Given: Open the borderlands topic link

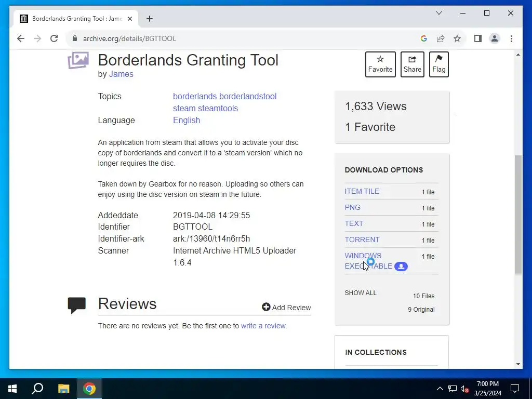Looking at the screenshot, I should click(195, 96).
